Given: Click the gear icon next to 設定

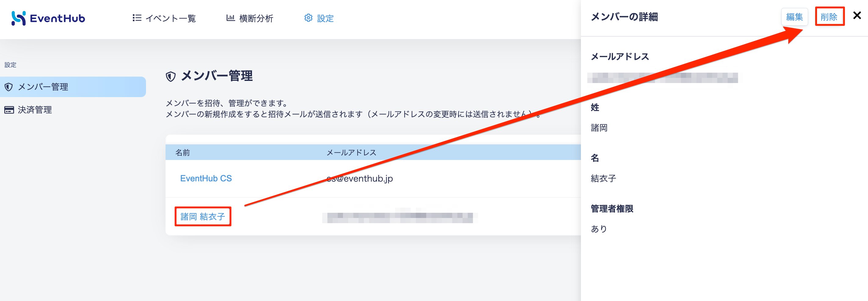Looking at the screenshot, I should [308, 18].
